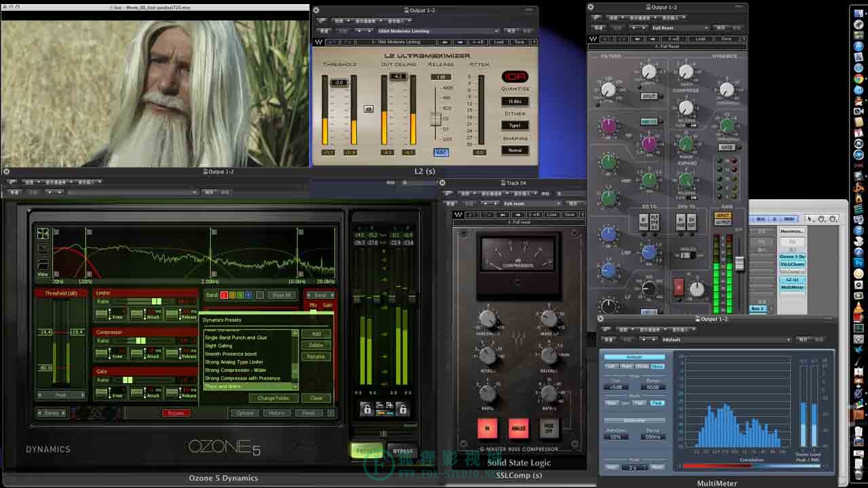Open the L2 preset dropdown '16bit Moderate Limiting'
868x488 pixels.
[438, 31]
